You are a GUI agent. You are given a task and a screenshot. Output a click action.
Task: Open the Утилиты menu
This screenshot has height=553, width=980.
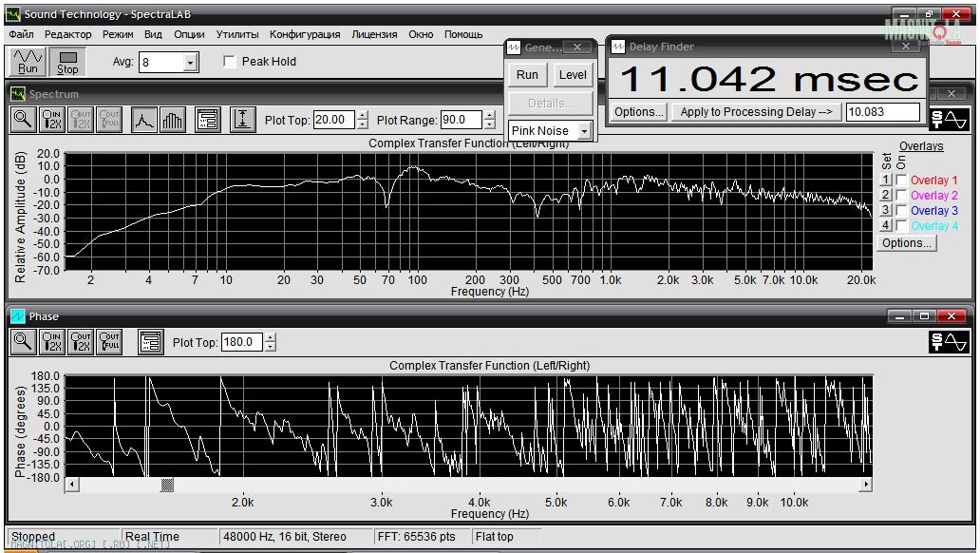[236, 34]
